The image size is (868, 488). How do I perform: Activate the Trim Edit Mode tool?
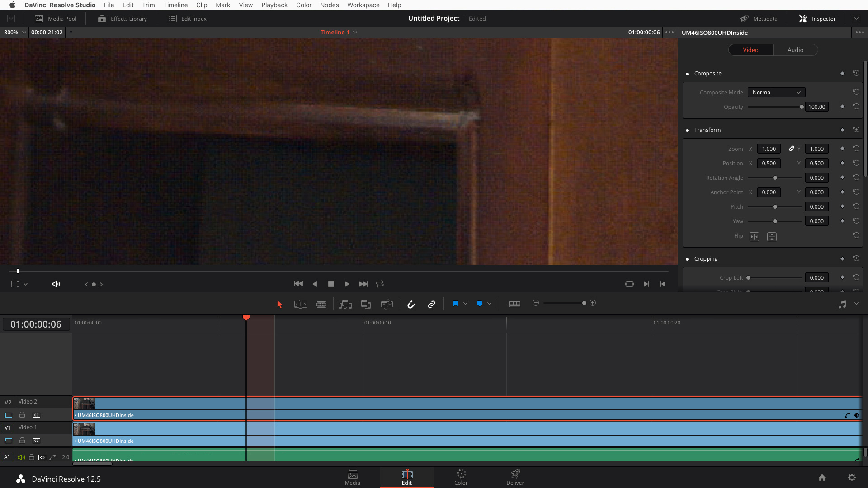(300, 304)
